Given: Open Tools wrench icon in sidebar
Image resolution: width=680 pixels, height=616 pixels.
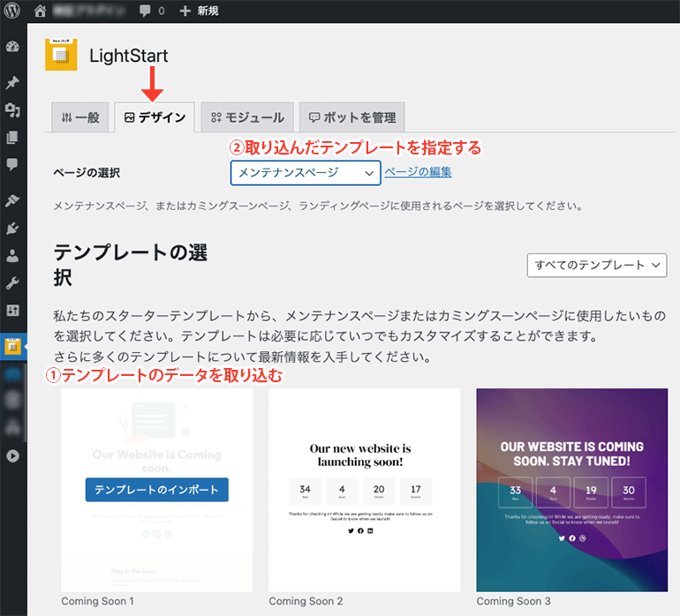Looking at the screenshot, I should pyautogui.click(x=12, y=283).
